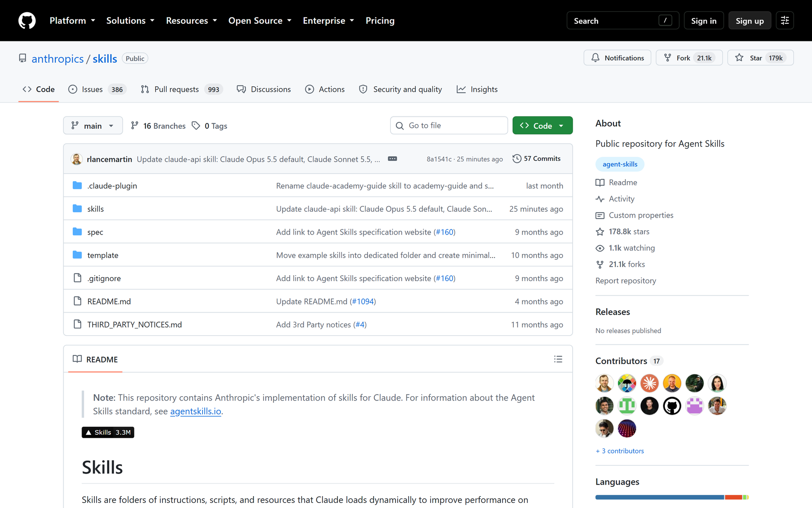The height and width of the screenshot is (508, 812).
Task: Click the GitHub Octocat logo
Action: click(x=27, y=20)
